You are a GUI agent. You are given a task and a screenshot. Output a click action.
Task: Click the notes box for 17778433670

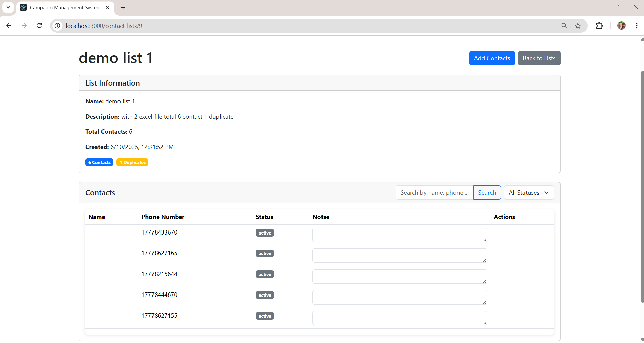click(400, 235)
